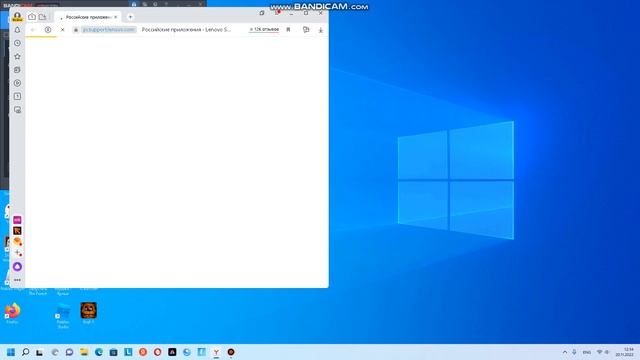The width and height of the screenshot is (640, 360).
Task: Open browsing history clock icon in sidebar
Action: pos(17,43)
